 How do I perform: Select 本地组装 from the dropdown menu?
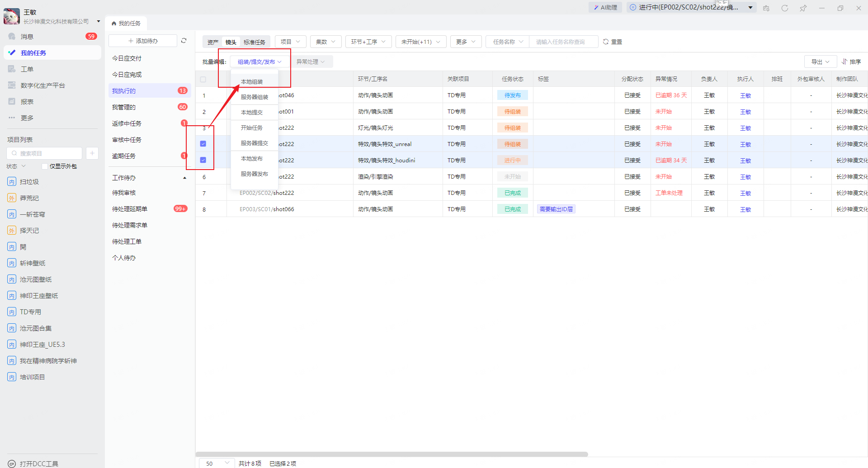[x=252, y=82]
